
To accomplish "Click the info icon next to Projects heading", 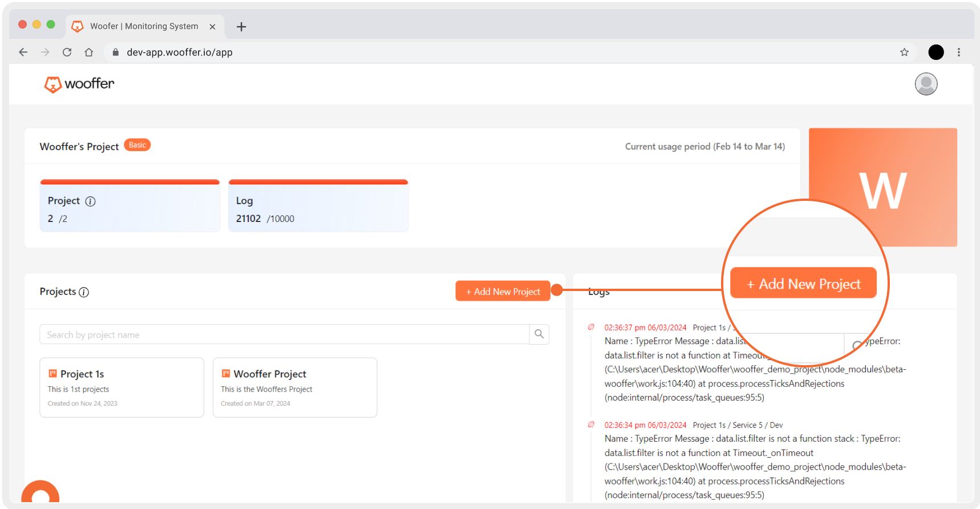I will pos(84,292).
